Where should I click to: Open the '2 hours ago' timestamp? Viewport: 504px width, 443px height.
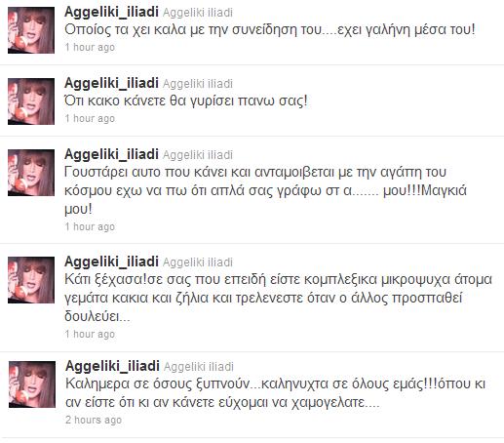(x=94, y=420)
